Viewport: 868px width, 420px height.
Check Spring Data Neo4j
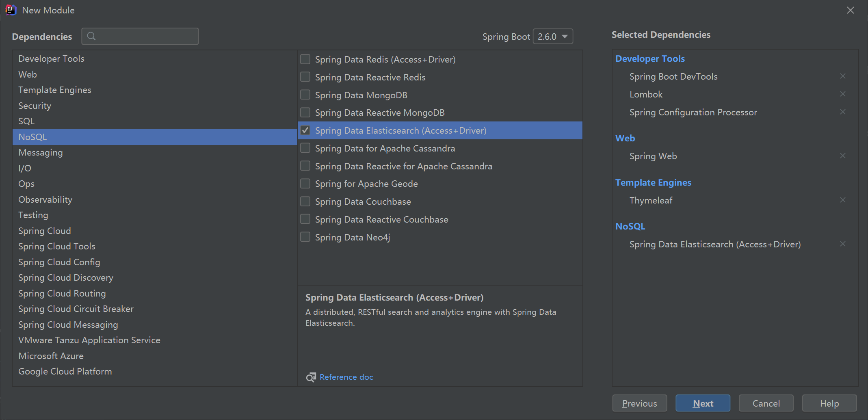pos(305,237)
